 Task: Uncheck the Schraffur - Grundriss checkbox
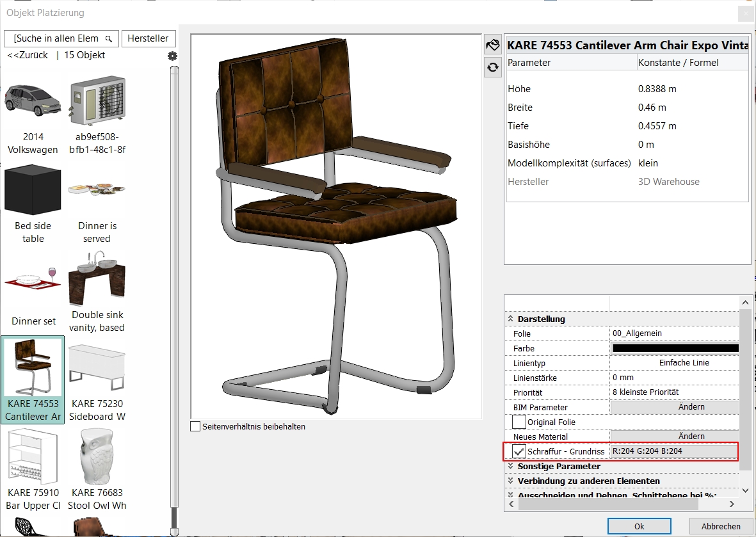point(519,451)
